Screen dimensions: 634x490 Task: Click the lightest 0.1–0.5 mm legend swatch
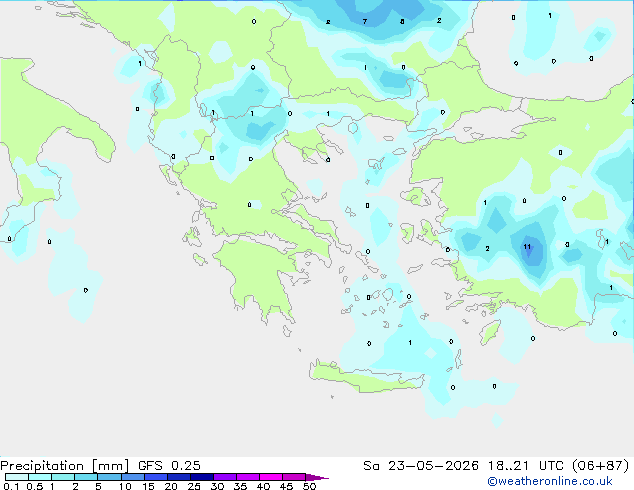[17, 477]
